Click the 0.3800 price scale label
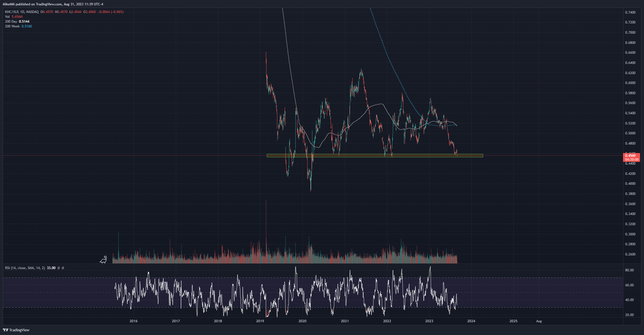Image resolution: width=644 pixels, height=335 pixels. click(630, 194)
